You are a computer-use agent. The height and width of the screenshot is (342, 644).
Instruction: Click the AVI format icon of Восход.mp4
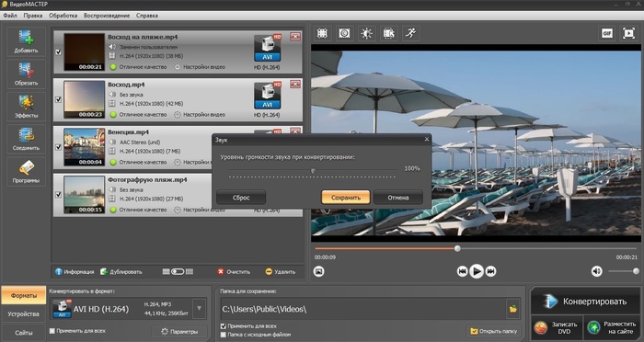pyautogui.click(x=268, y=96)
